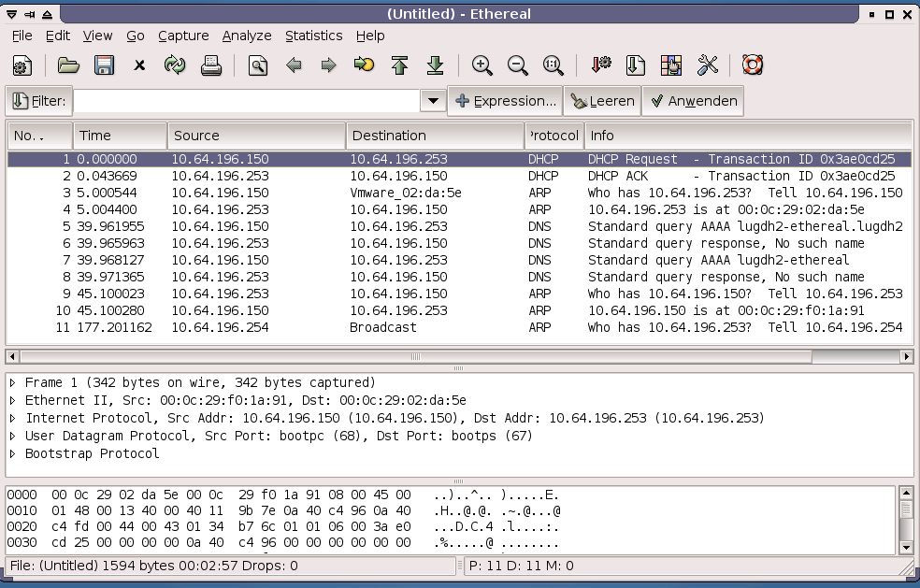Open the filter history dropdown arrow

pos(433,101)
